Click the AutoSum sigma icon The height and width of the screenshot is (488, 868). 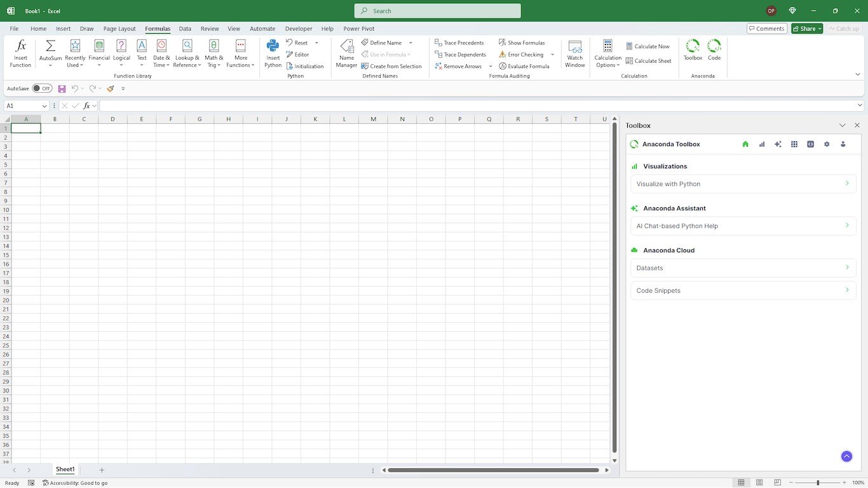[50, 46]
